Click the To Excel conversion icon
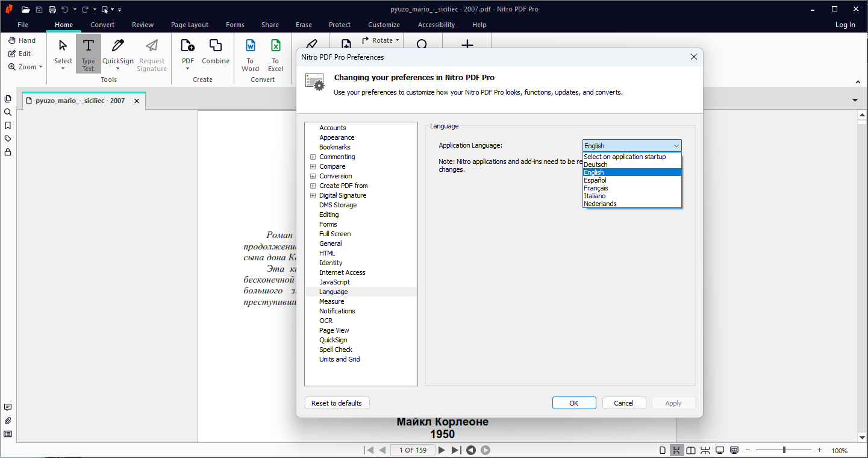This screenshot has height=458, width=868. (275, 47)
